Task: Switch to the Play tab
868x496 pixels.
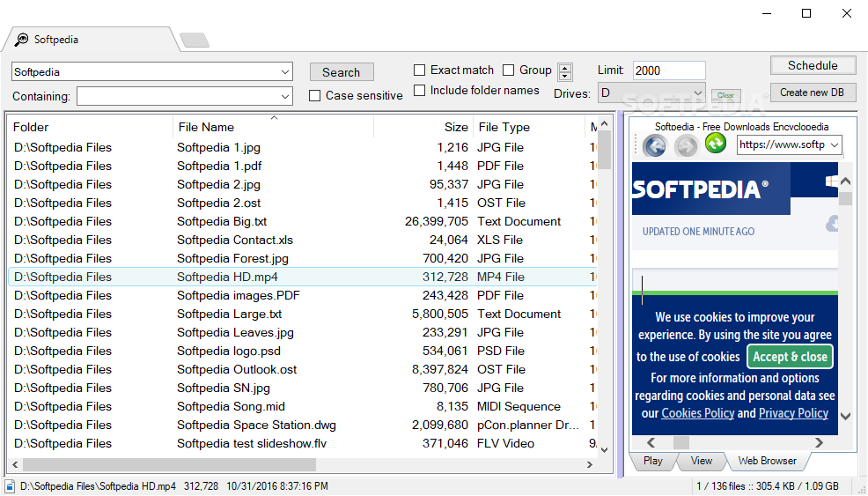Action: (x=653, y=461)
